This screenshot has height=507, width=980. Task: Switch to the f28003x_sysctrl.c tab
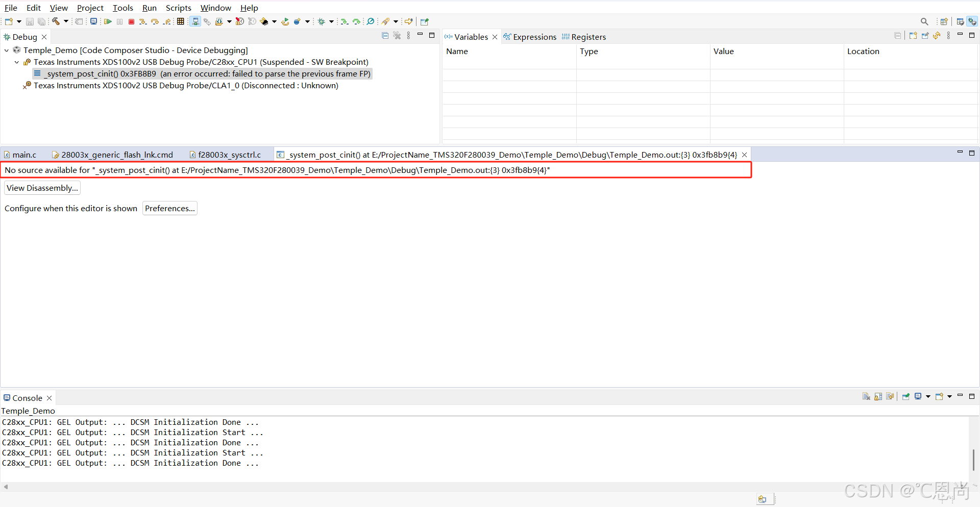pyautogui.click(x=225, y=155)
